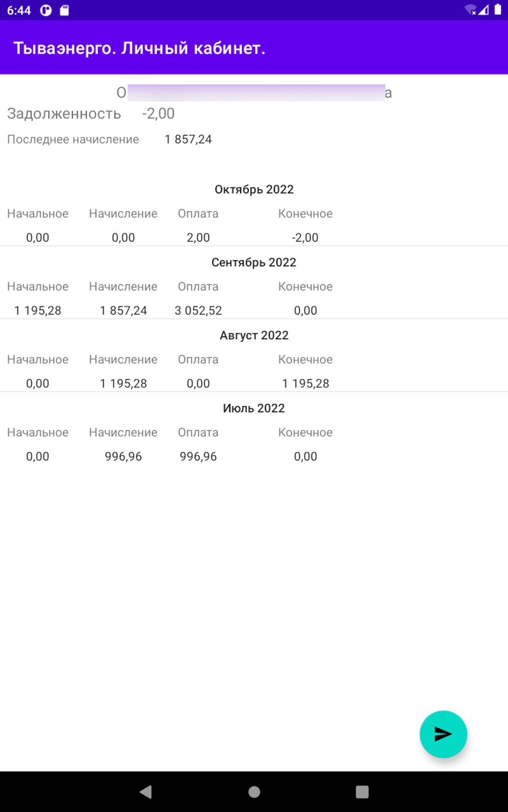Image resolution: width=508 pixels, height=812 pixels.
Task: Select the Сентябрь 2022 month heading
Action: coord(254,262)
